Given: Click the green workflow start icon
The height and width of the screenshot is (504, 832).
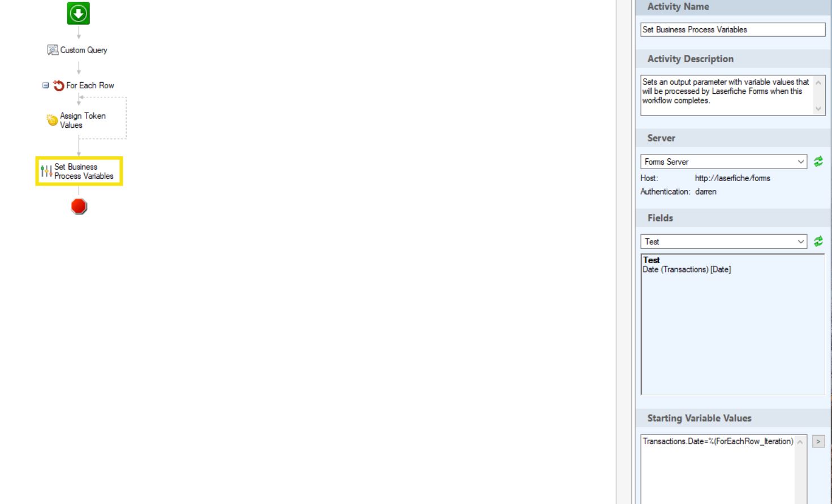Looking at the screenshot, I should click(78, 13).
